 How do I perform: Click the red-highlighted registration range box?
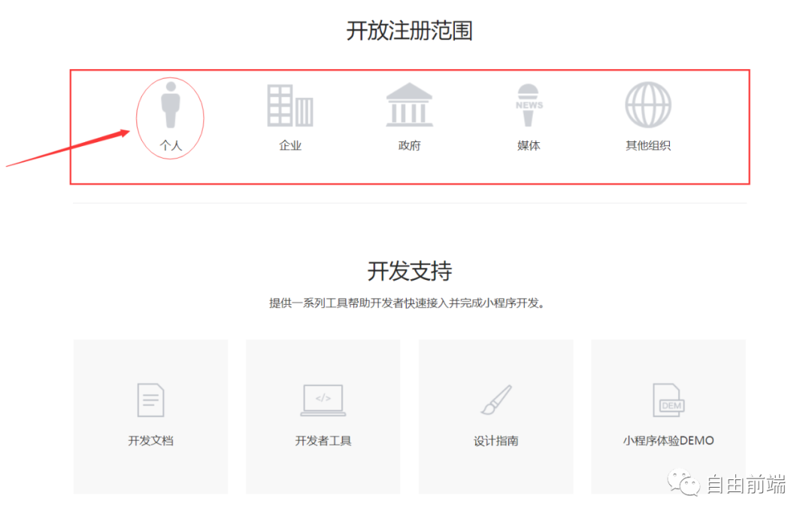click(x=408, y=126)
